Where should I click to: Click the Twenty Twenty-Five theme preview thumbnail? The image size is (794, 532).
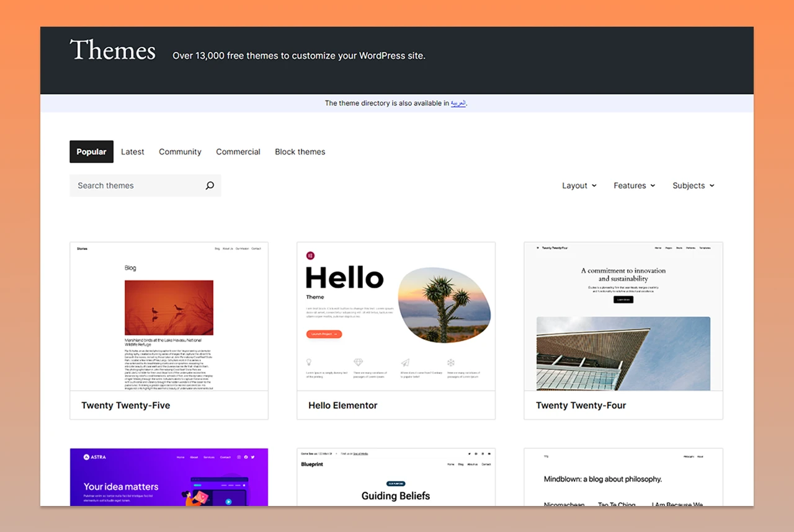[169, 316]
